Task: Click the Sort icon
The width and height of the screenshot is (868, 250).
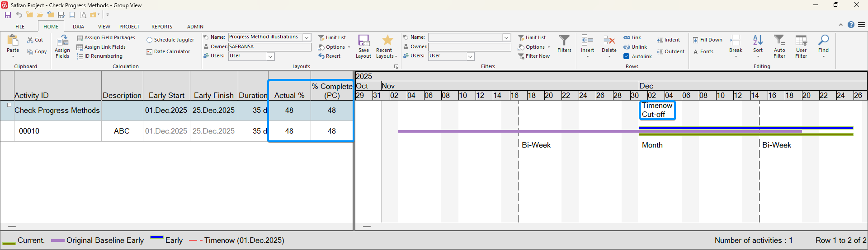Action: 758,41
